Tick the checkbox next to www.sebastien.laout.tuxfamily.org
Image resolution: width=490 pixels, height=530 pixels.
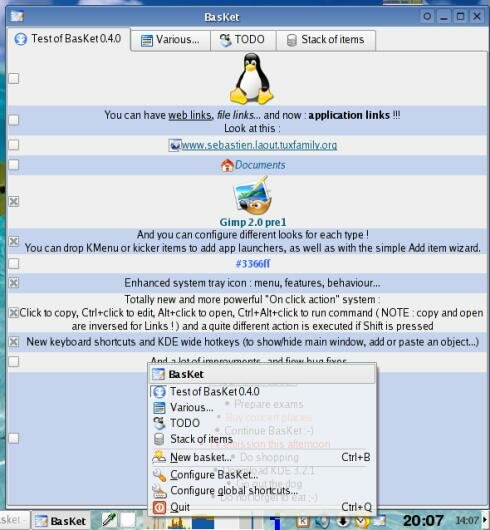(14, 145)
